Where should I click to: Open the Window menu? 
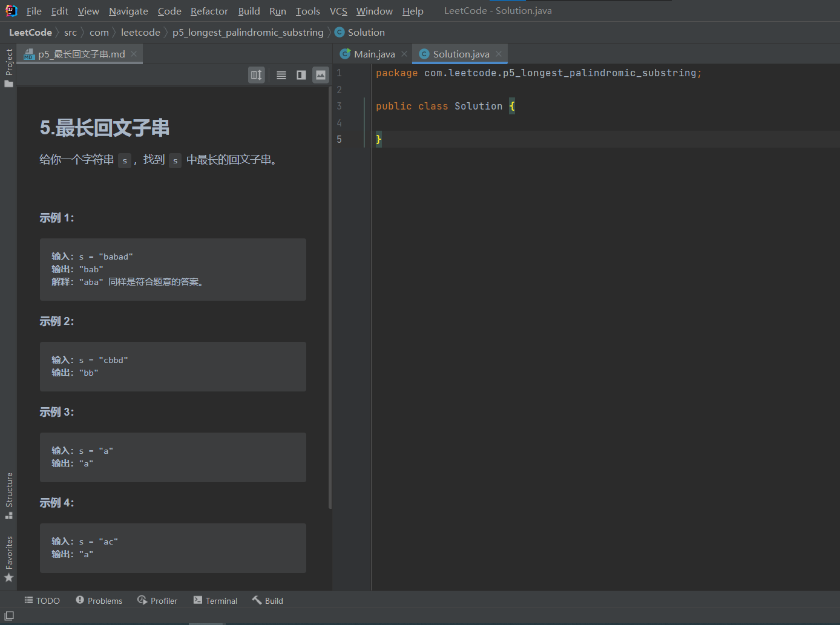click(x=374, y=11)
